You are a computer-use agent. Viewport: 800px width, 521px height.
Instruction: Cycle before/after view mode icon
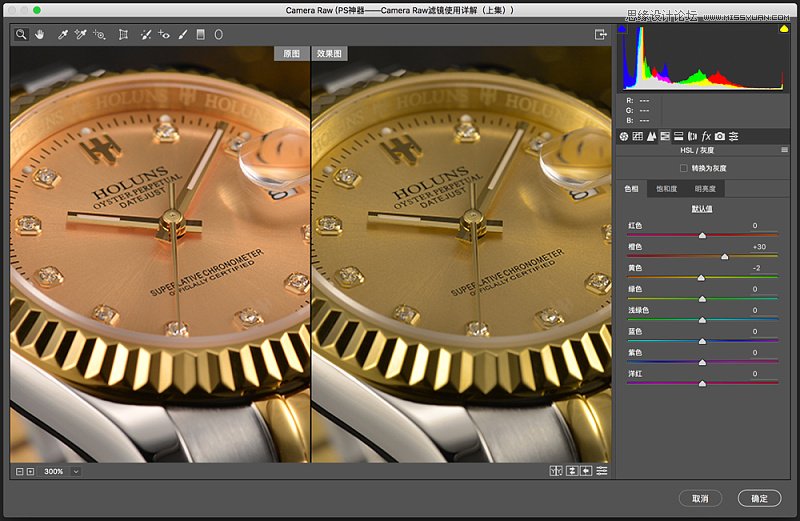(x=556, y=471)
